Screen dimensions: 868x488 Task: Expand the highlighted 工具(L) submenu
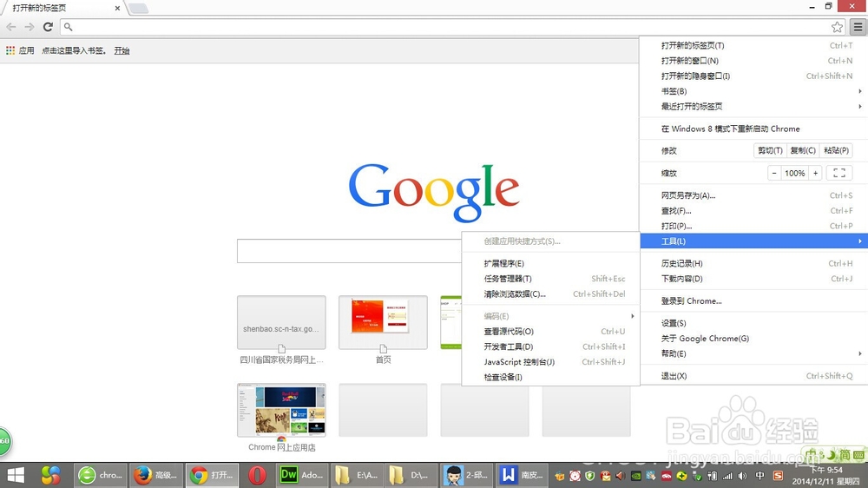pos(754,241)
